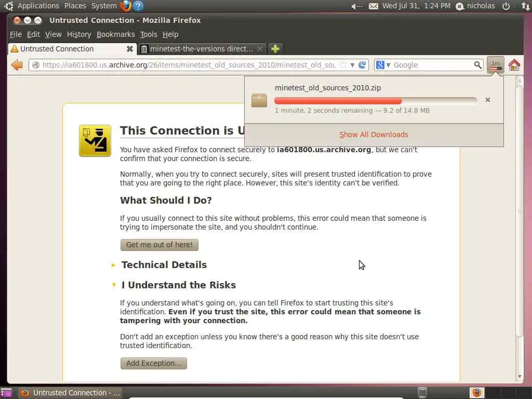Open the nicholas user menu
Viewport: 532px width, 399px height.
tap(475, 6)
